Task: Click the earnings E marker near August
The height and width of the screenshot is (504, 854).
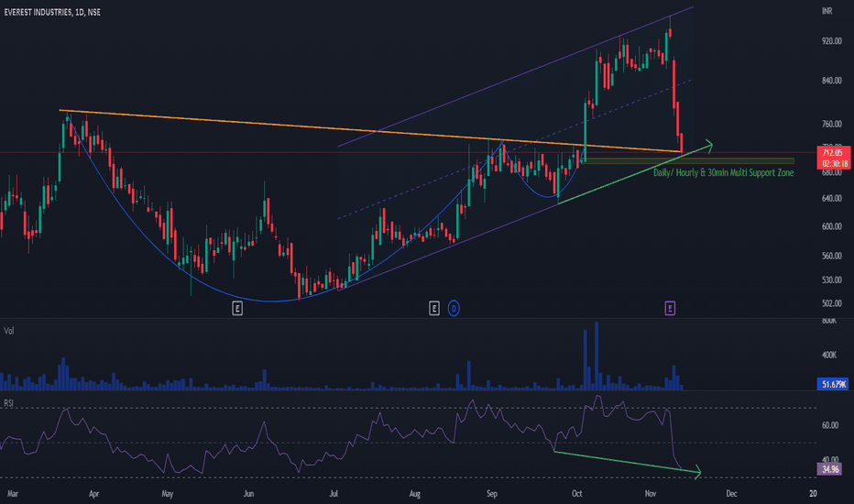Action: pyautogui.click(x=434, y=309)
